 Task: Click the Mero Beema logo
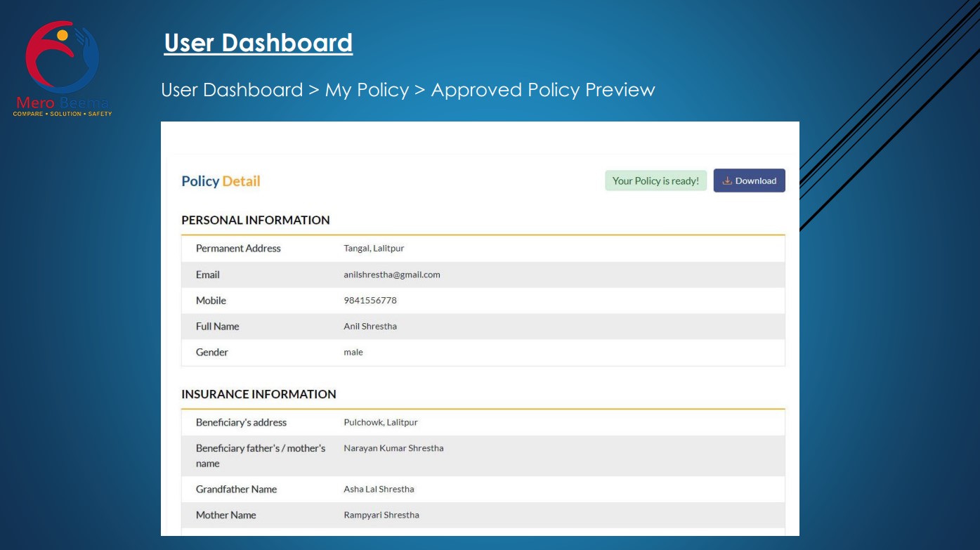pos(62,68)
